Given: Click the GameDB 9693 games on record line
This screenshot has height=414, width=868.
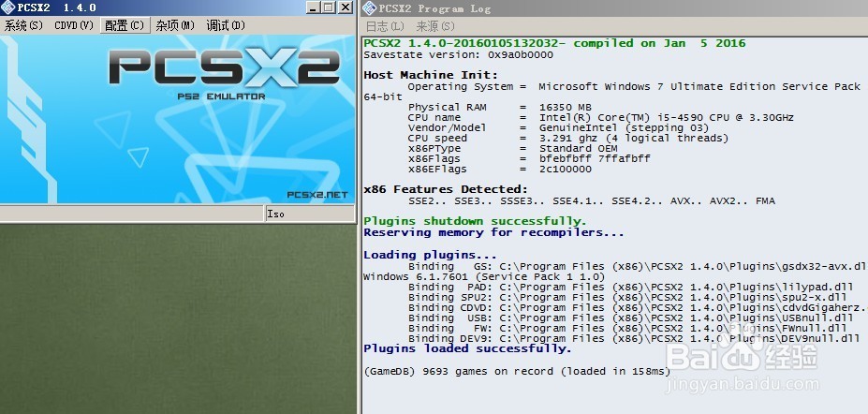Looking at the screenshot, I should (x=517, y=371).
